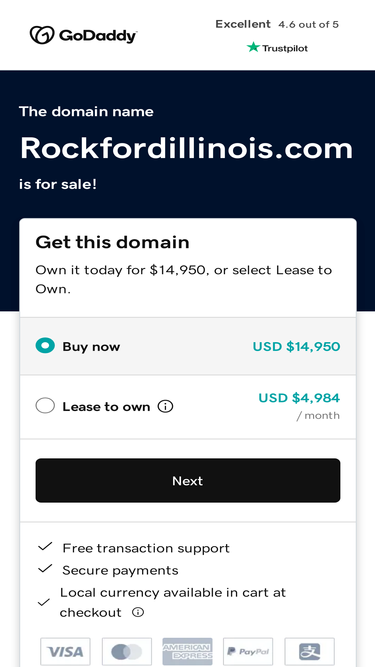Open the Trustpilot star rating
This screenshot has width=375, height=667.
point(277,48)
